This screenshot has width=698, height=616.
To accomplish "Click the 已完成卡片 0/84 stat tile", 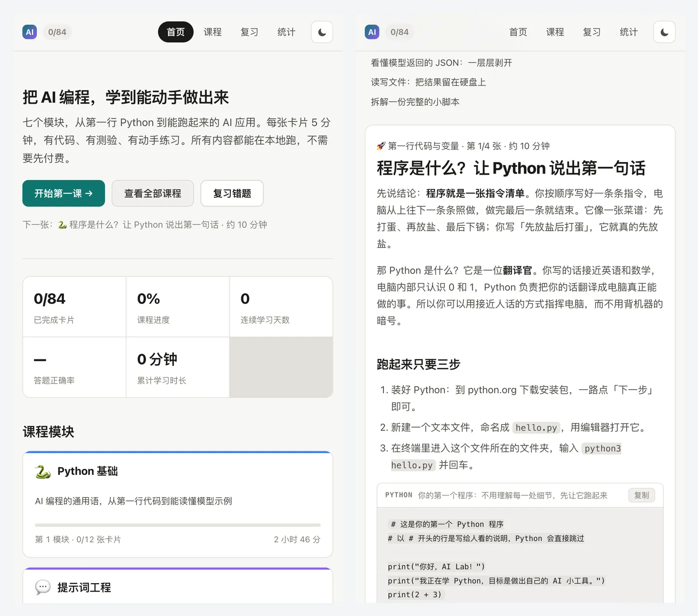I will [x=74, y=307].
